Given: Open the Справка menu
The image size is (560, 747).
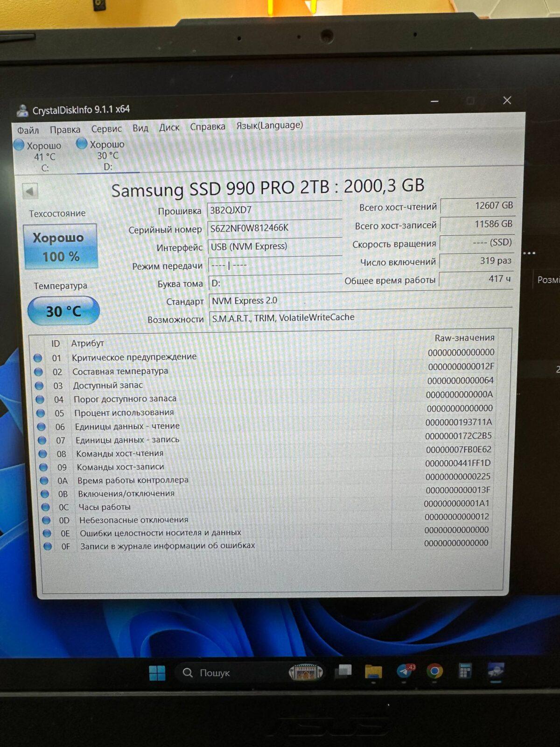Looking at the screenshot, I should [208, 126].
